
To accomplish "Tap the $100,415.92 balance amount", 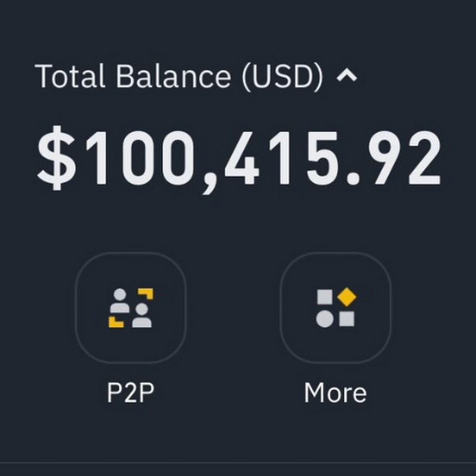I will pos(239,159).
